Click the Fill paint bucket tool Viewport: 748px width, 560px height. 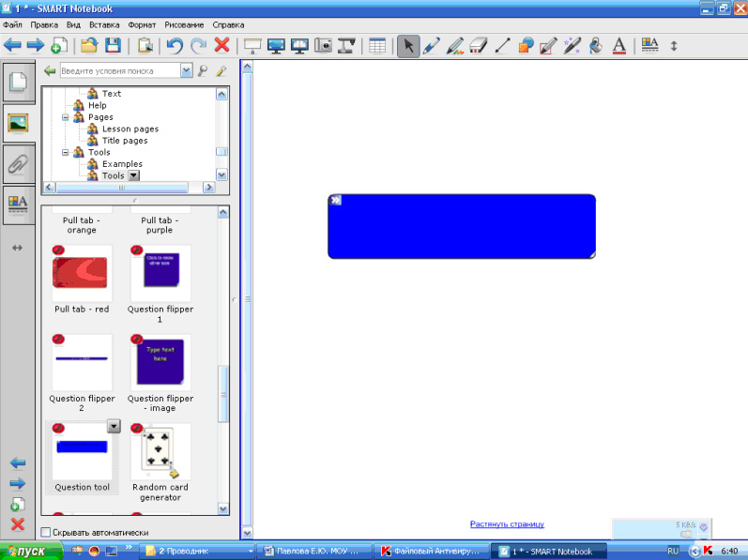coord(596,45)
